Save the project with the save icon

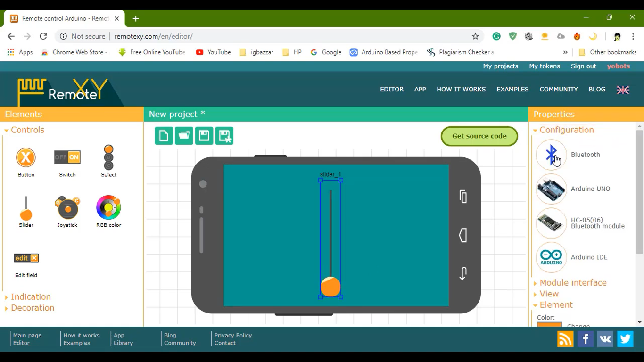[204, 136]
